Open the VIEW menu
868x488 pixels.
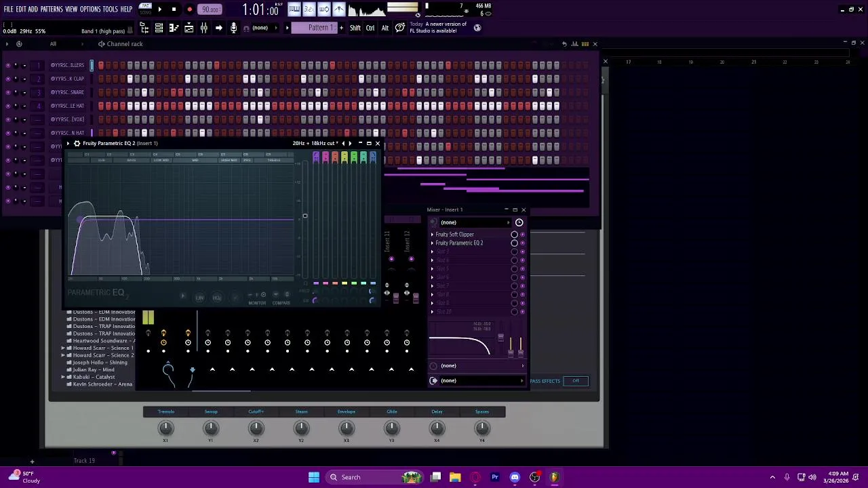(71, 9)
